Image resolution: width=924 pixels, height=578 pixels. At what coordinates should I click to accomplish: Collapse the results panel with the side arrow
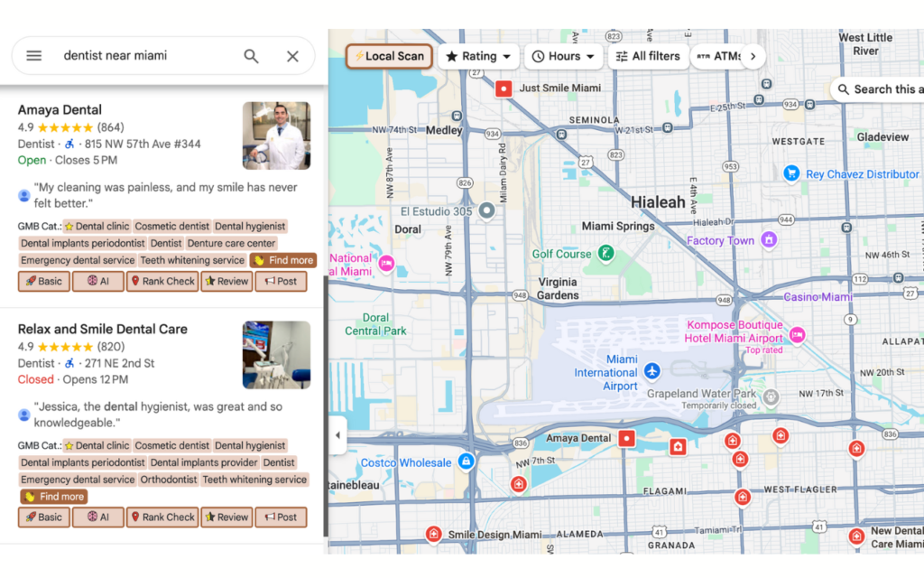pyautogui.click(x=337, y=434)
